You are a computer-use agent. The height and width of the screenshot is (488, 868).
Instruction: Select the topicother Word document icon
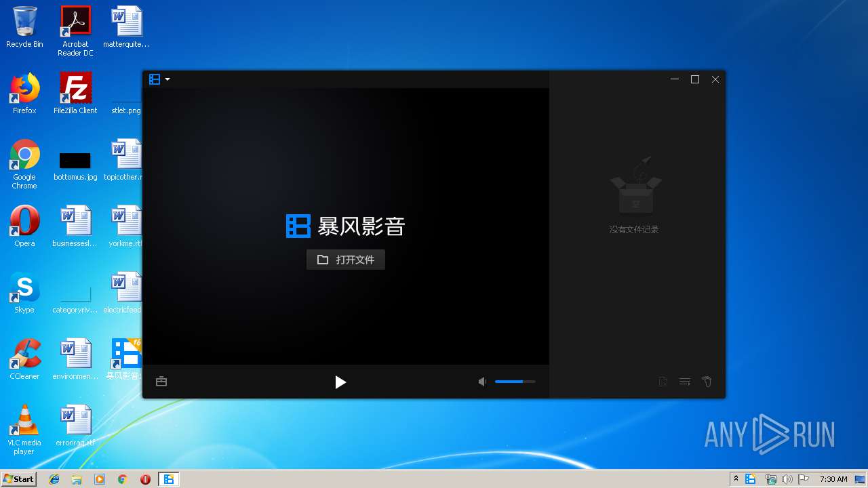point(126,160)
